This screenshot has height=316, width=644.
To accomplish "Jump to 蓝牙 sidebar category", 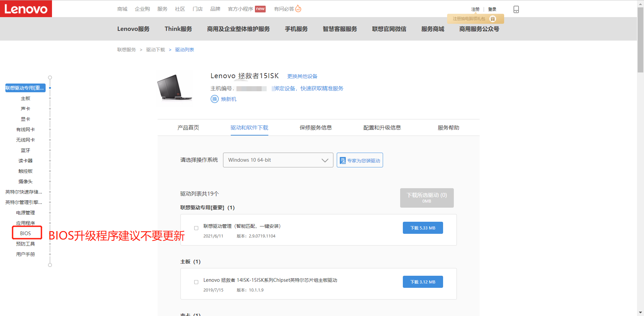I will [x=25, y=150].
